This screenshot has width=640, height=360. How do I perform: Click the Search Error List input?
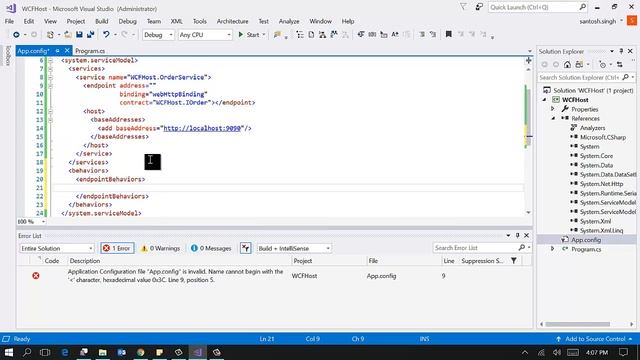point(476,248)
